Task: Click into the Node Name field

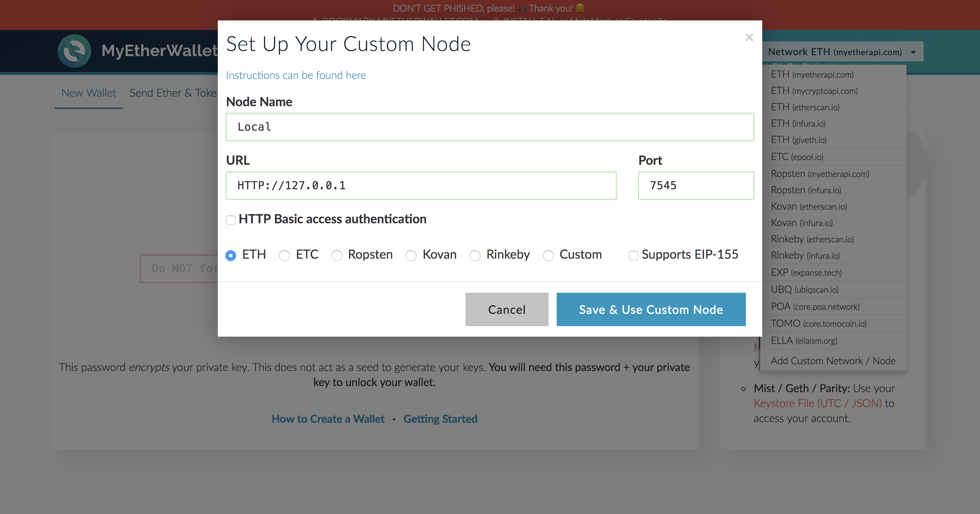Action: click(x=489, y=127)
